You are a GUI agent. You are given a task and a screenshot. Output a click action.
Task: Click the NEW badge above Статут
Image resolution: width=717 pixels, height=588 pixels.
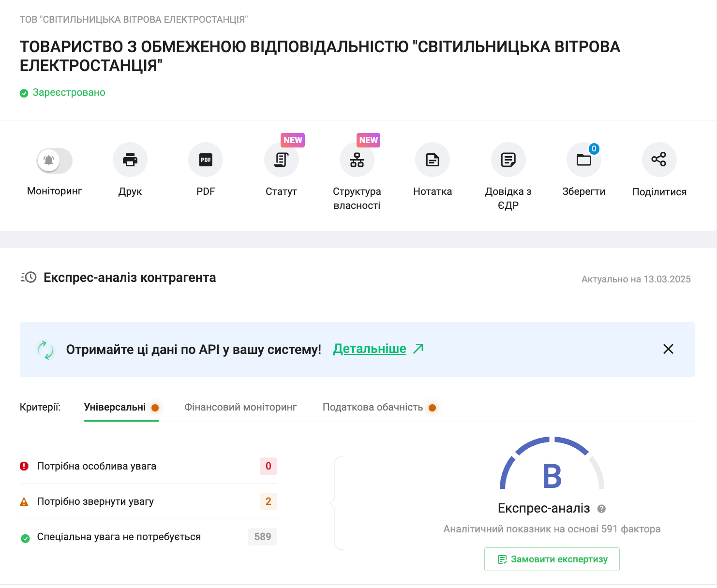293,140
